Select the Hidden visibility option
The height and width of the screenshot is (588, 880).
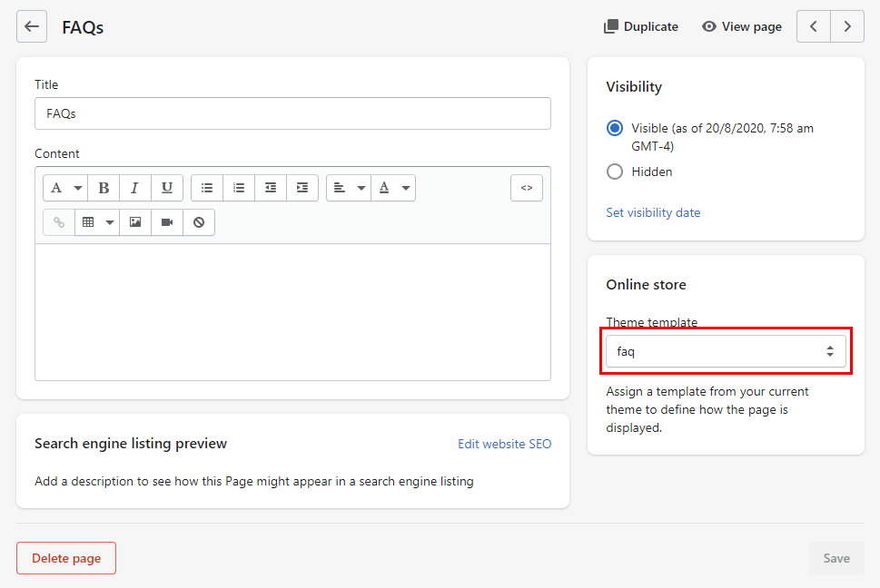tap(615, 171)
